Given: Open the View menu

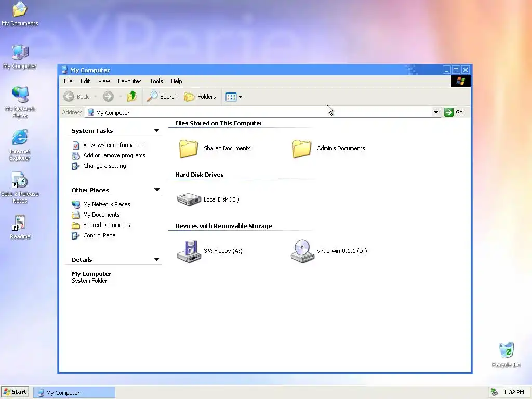Looking at the screenshot, I should pos(104,81).
